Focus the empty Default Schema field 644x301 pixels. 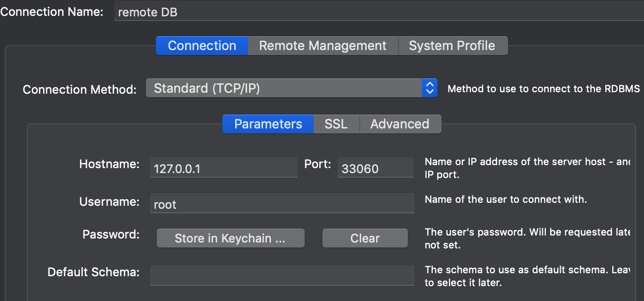tap(282, 275)
